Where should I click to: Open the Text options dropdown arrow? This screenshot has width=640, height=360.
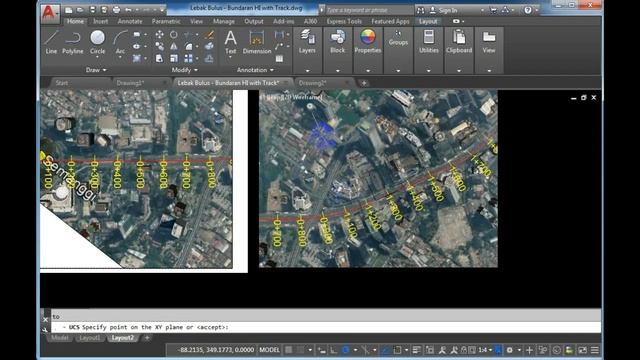(x=231, y=58)
